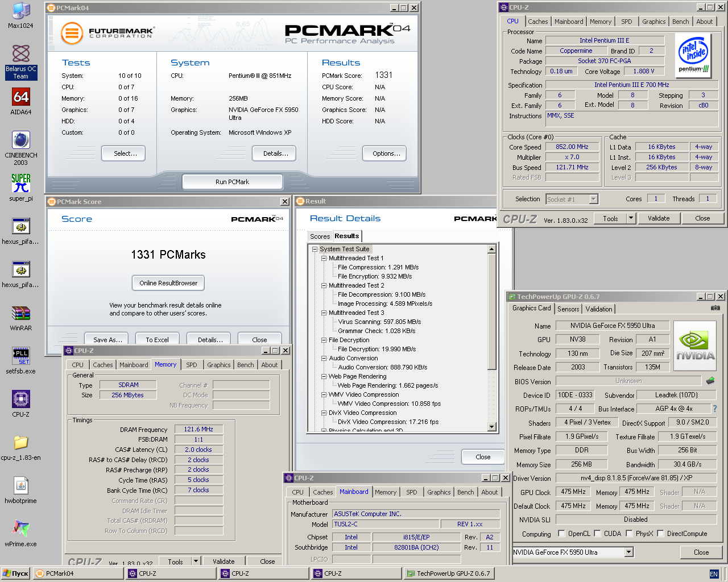
Task: Click PCMark04 title bar icon
Action: point(51,8)
